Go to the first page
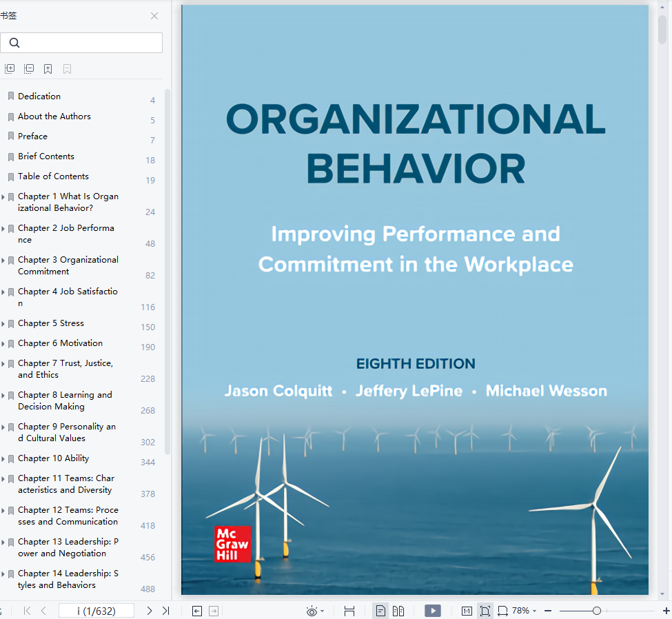The image size is (672, 619). (27, 611)
